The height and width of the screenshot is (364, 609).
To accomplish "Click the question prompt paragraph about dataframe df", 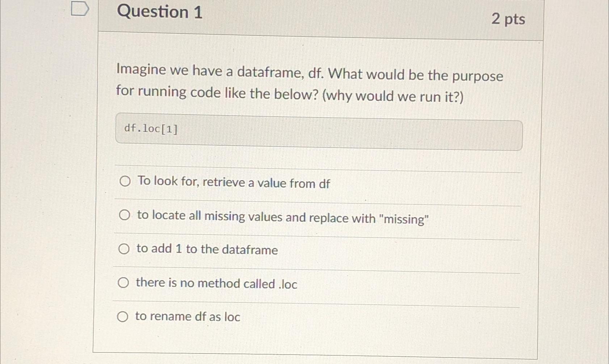I will coord(308,83).
